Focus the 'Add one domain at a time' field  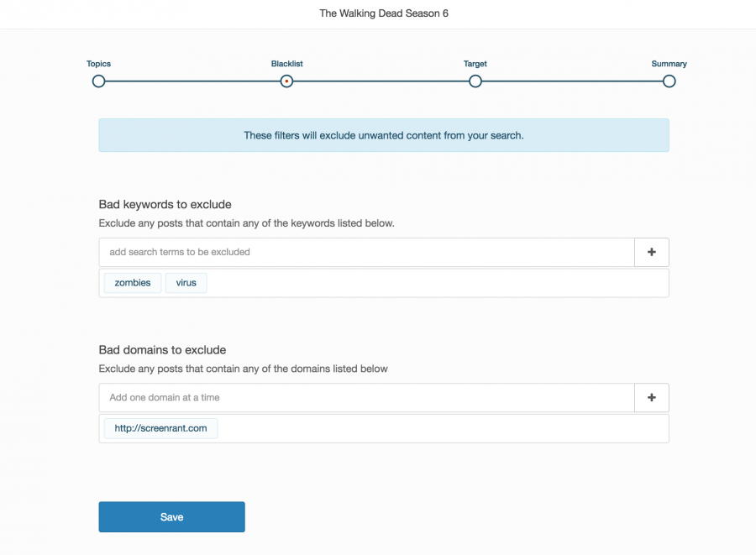point(366,398)
